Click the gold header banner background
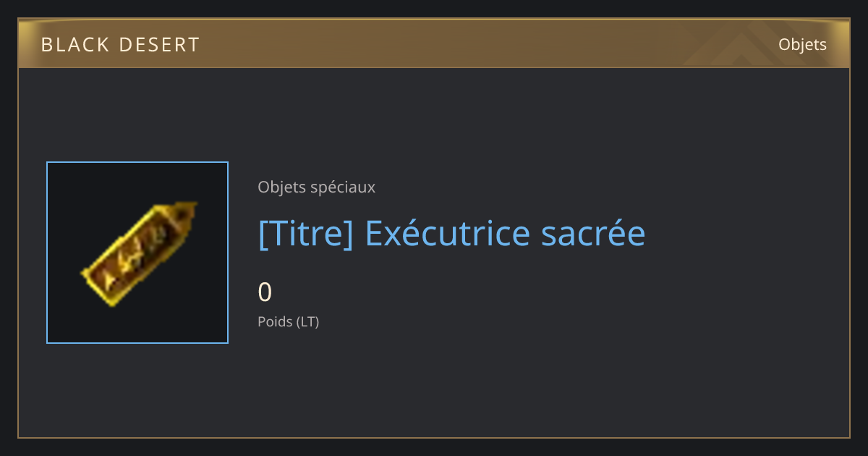 tap(434, 43)
